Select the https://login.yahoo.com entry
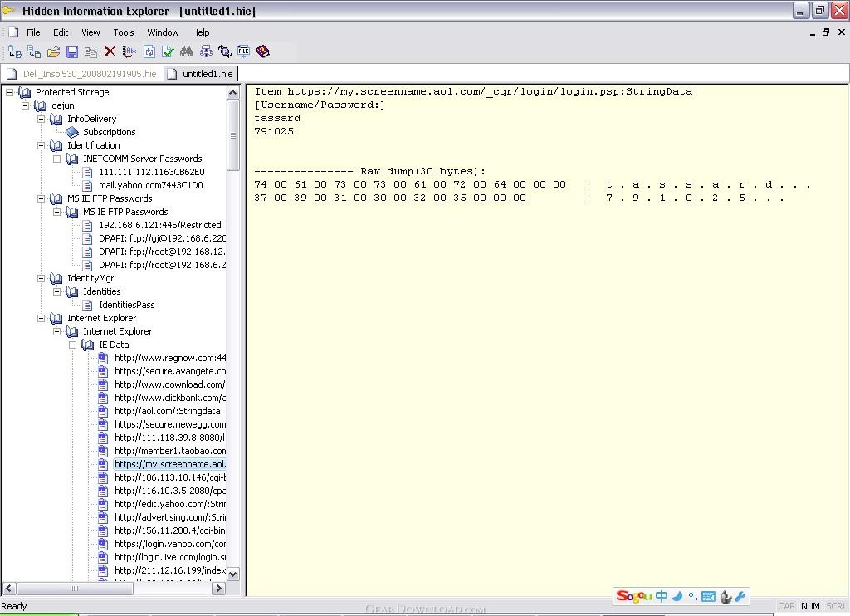 tap(170, 544)
